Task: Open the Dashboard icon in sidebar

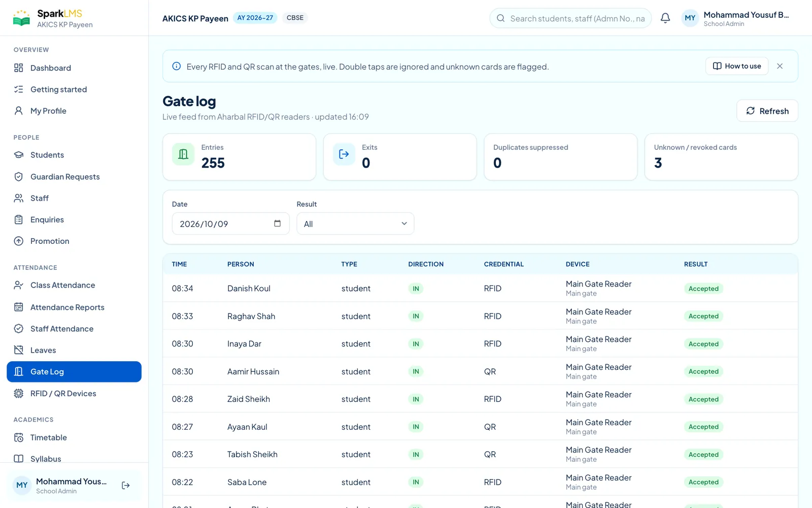Action: click(19, 68)
